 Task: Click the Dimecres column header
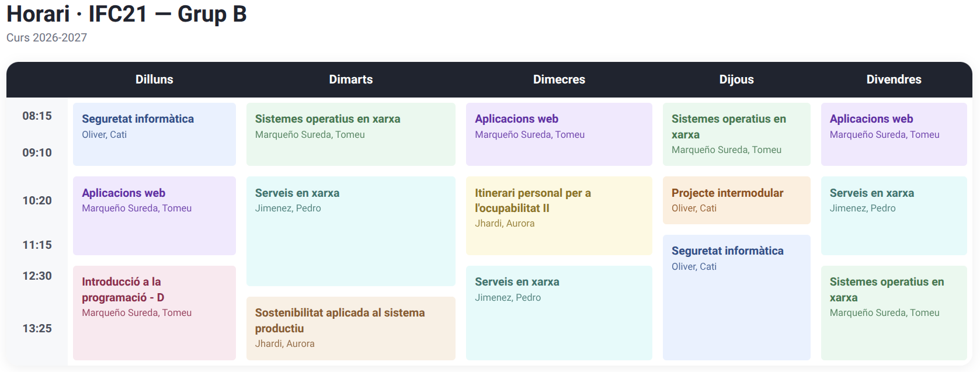click(559, 79)
